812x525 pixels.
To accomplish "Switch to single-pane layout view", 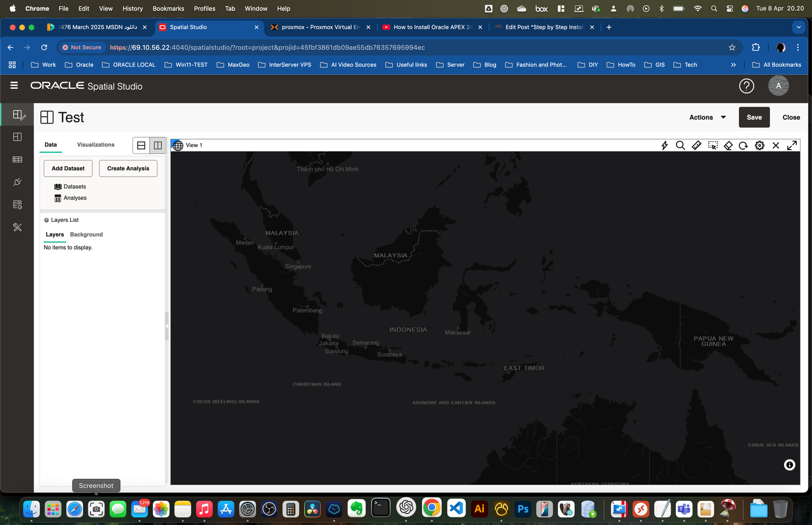I will click(x=141, y=145).
